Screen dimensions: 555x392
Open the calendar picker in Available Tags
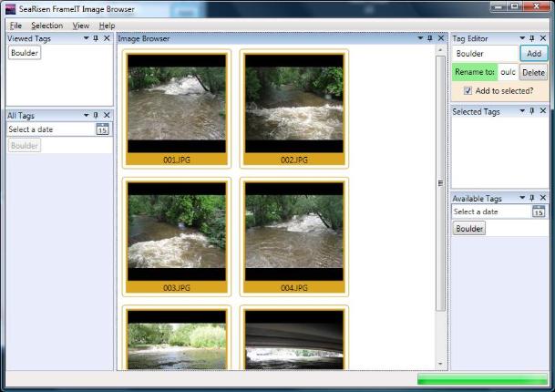click(539, 211)
